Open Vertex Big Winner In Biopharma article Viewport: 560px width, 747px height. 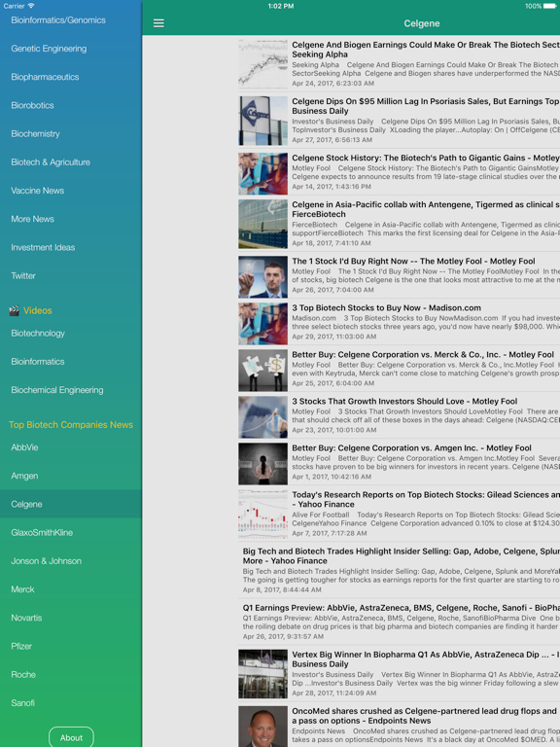[399, 673]
